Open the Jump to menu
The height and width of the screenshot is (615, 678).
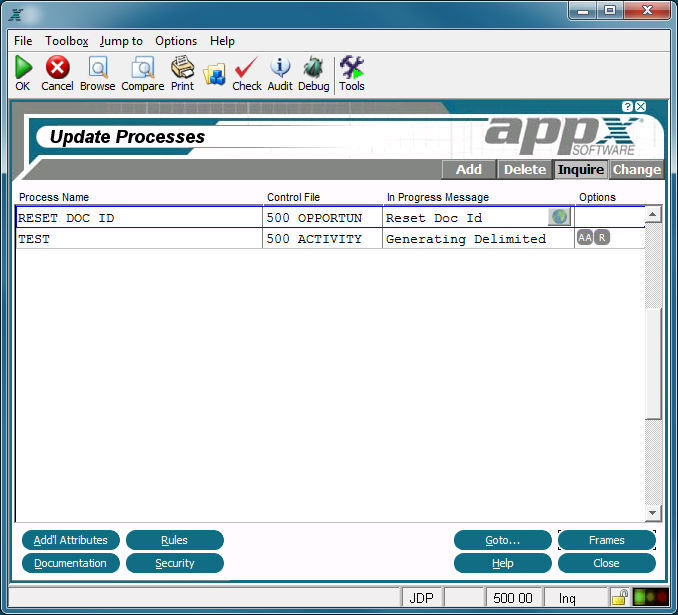click(121, 41)
